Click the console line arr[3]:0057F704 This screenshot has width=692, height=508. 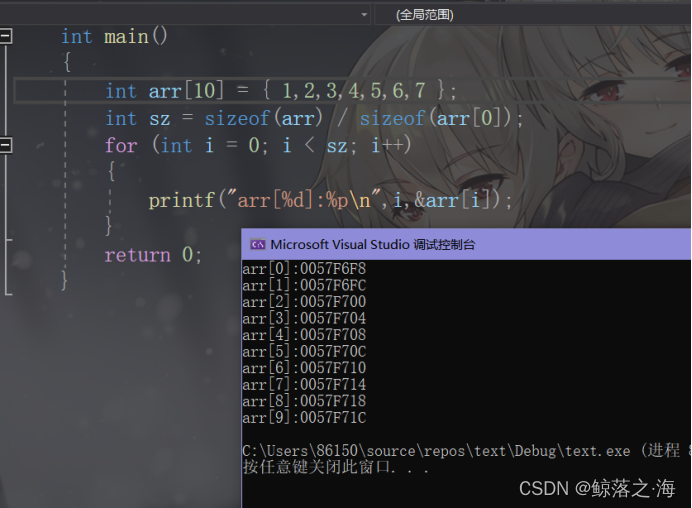tap(304, 319)
